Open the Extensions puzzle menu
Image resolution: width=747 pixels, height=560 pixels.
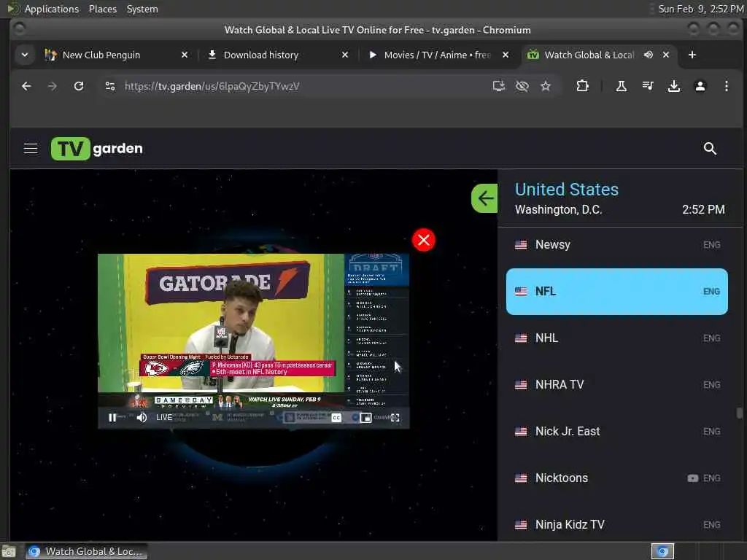pos(582,86)
